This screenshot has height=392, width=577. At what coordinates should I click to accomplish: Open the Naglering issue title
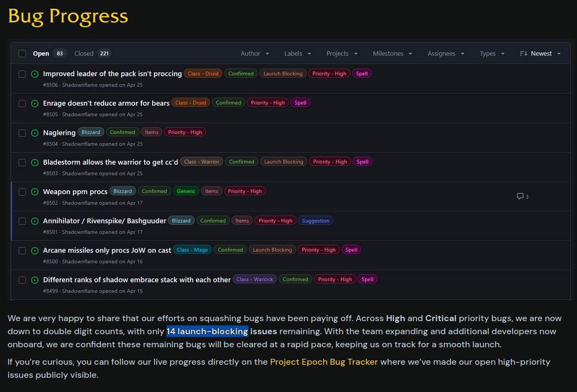pyautogui.click(x=60, y=132)
